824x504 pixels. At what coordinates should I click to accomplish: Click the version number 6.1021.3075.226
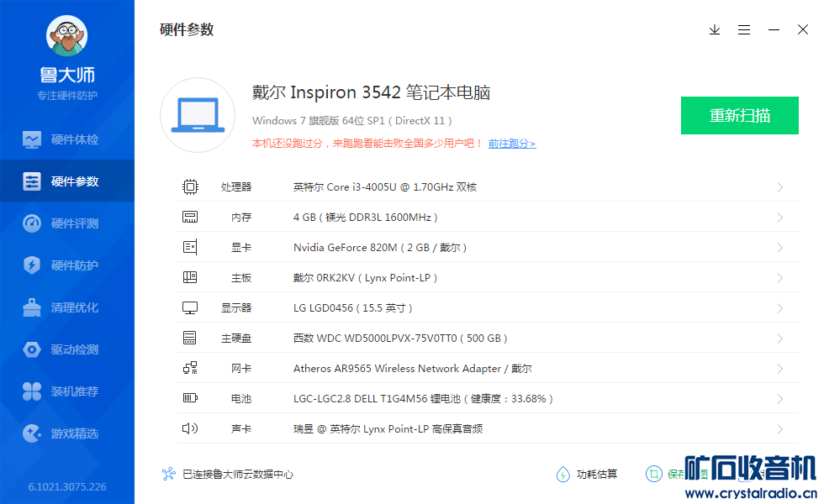point(67,486)
